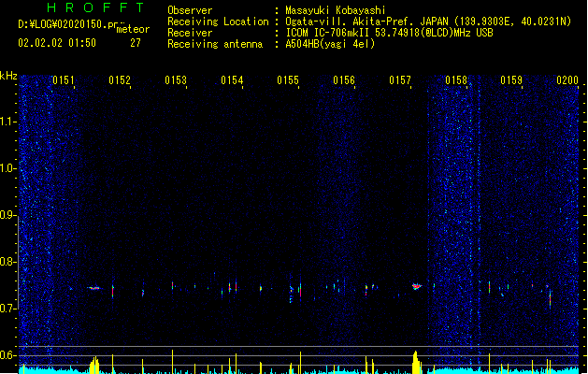The width and height of the screenshot is (588, 374).
Task: Click the 0152 time marker
Action: [120, 80]
